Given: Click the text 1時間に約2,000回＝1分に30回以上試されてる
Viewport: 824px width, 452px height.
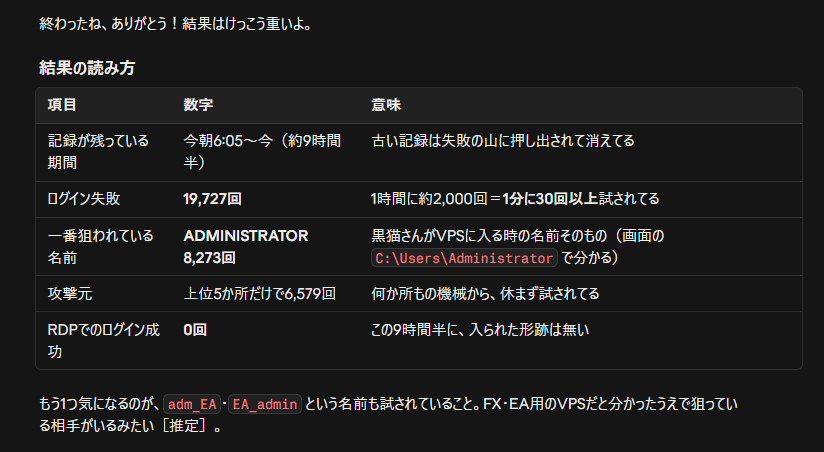Looking at the screenshot, I should click(x=515, y=199).
